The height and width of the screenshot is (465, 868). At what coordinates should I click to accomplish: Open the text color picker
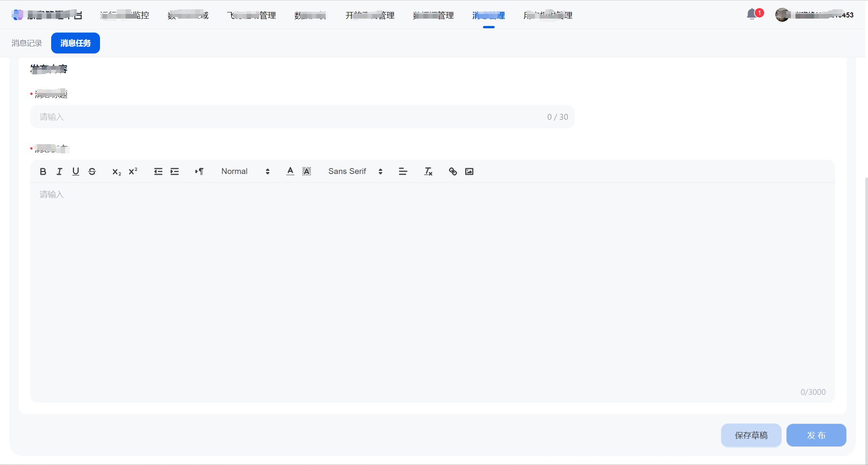[290, 171]
